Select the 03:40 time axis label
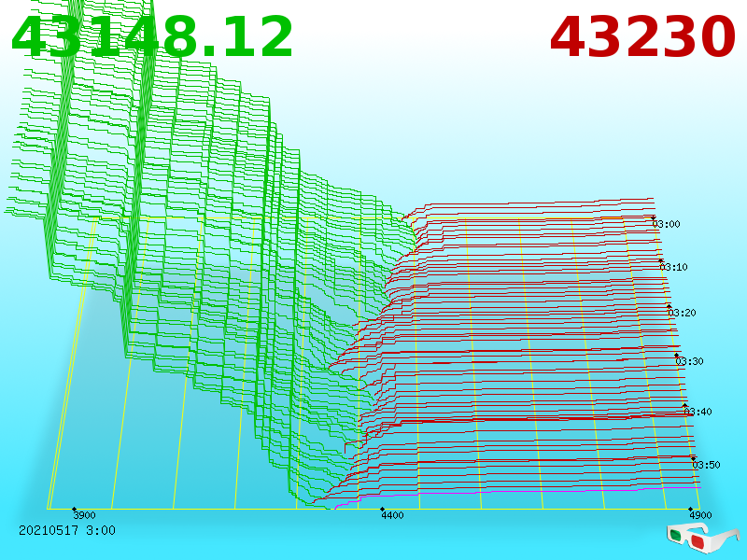This screenshot has height=560, width=747. 698,412
